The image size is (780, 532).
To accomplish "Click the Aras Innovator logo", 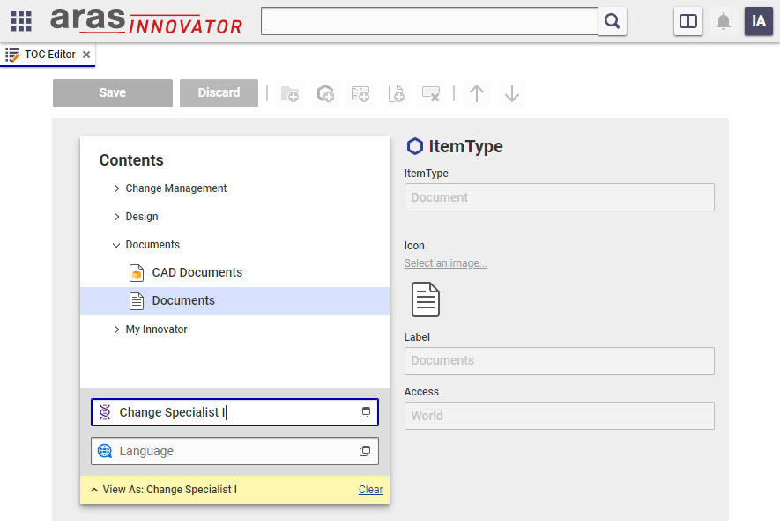I will click(146, 21).
